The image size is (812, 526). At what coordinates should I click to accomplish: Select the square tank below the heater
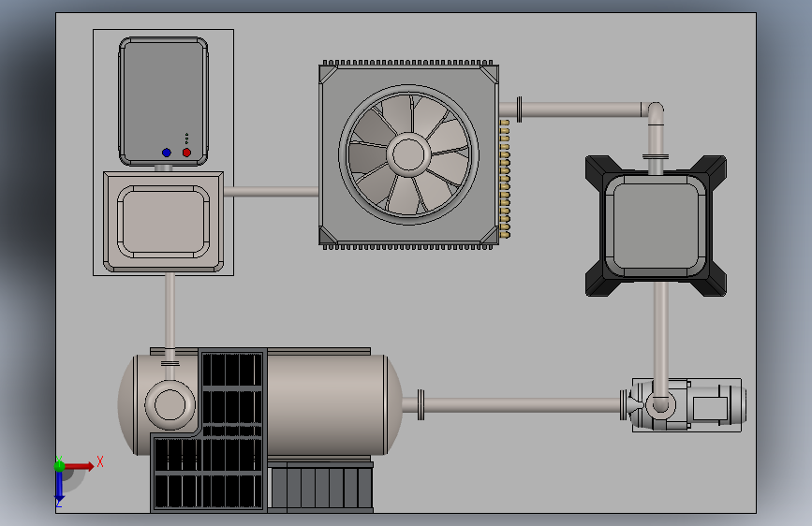pos(164,222)
